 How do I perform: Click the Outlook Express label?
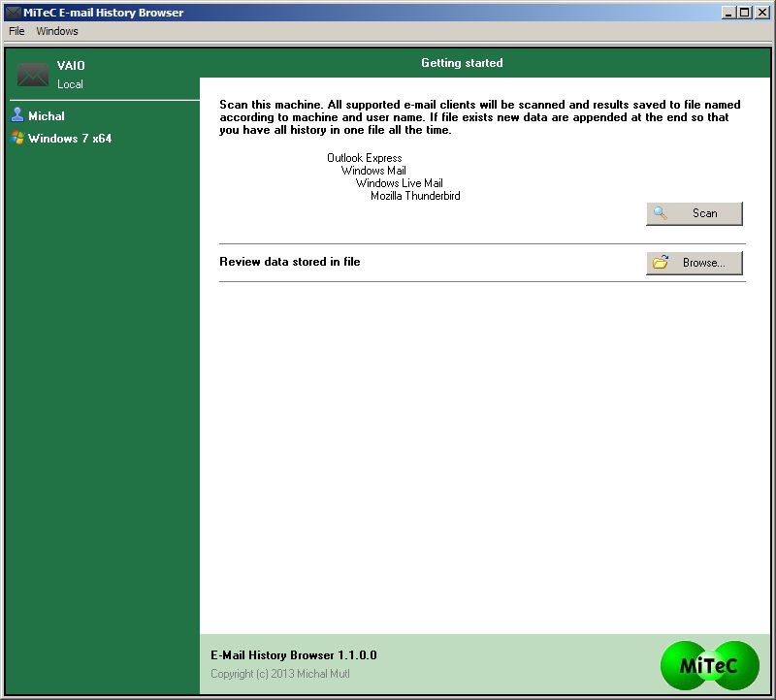(364, 158)
